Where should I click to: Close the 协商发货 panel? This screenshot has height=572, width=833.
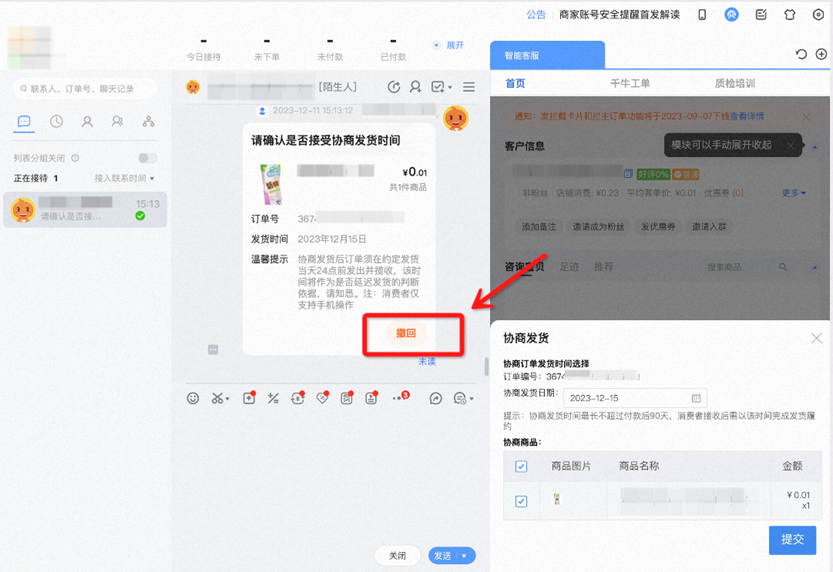(817, 338)
